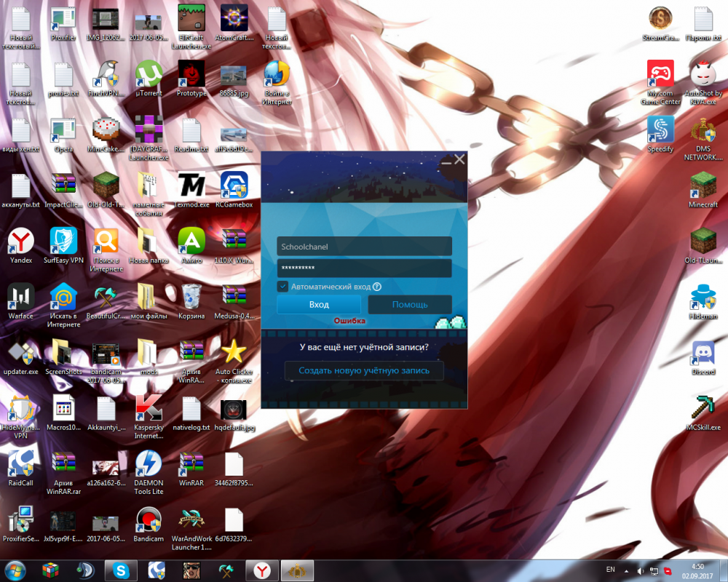
Task: Open Skype from the taskbar
Action: coord(120,570)
